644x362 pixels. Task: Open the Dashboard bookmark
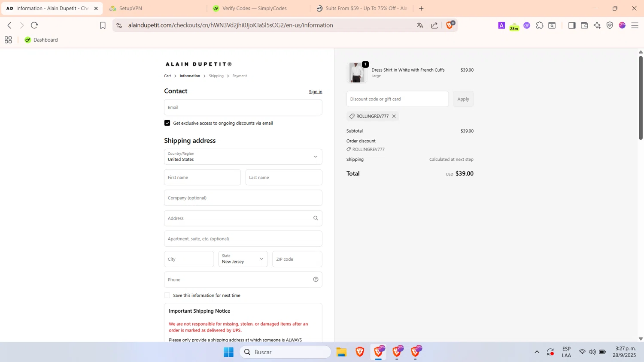pyautogui.click(x=41, y=40)
